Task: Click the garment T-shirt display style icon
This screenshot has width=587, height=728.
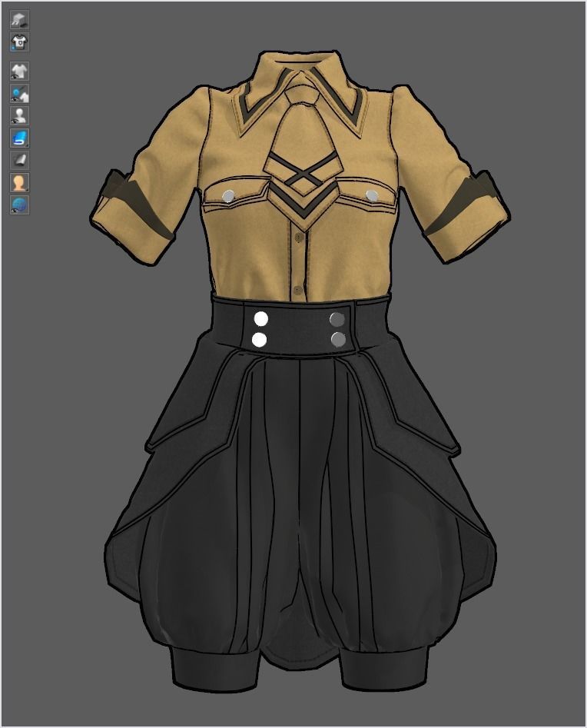Action: pos(19,42)
